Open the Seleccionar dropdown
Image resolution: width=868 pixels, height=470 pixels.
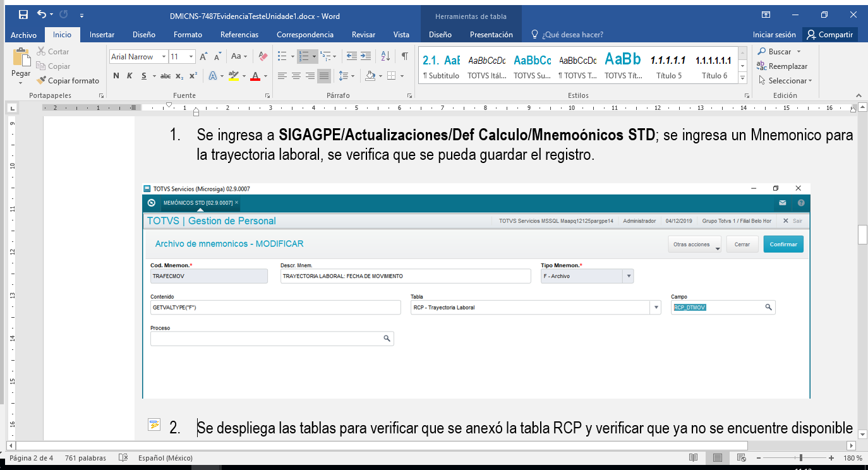[x=785, y=81]
